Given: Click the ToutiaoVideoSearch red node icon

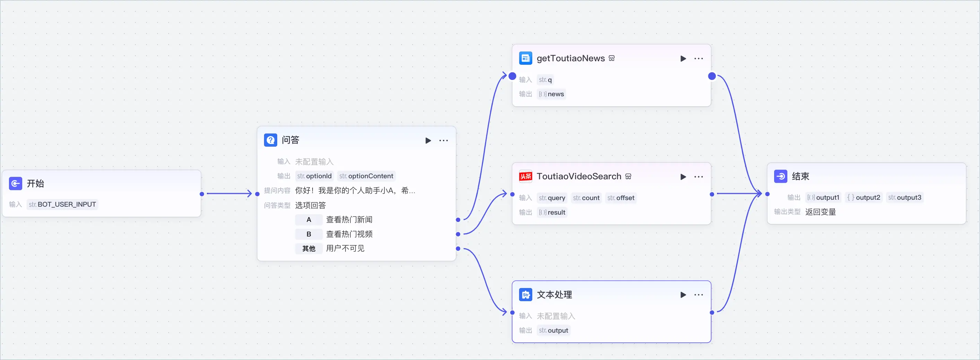Looking at the screenshot, I should point(525,177).
